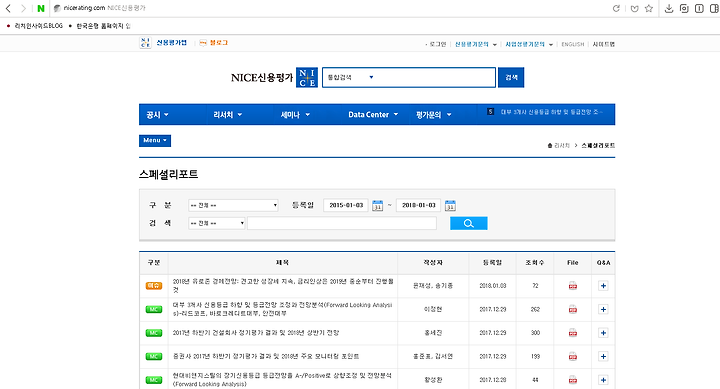
Task: Open the green Naver N home icon
Action: 41,8
